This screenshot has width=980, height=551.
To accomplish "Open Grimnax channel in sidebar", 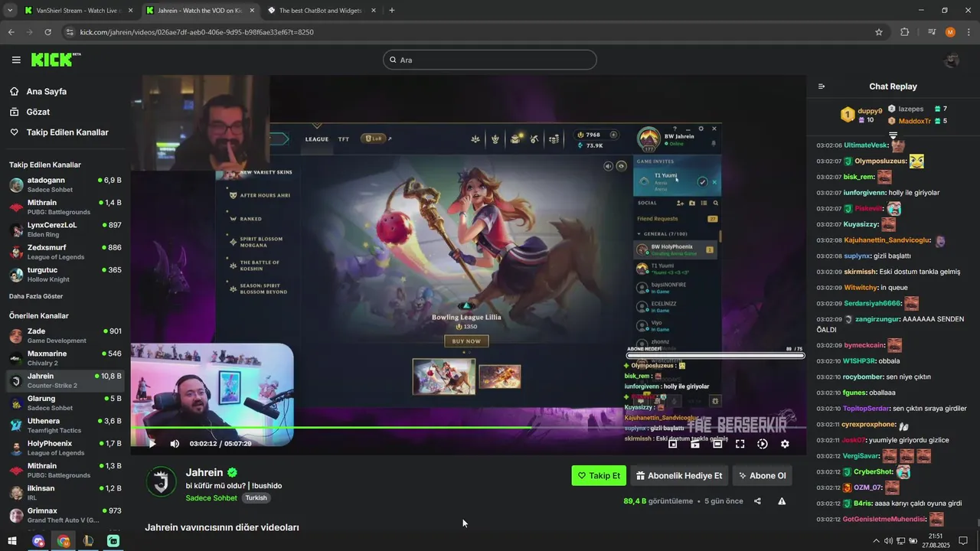I will pyautogui.click(x=65, y=515).
